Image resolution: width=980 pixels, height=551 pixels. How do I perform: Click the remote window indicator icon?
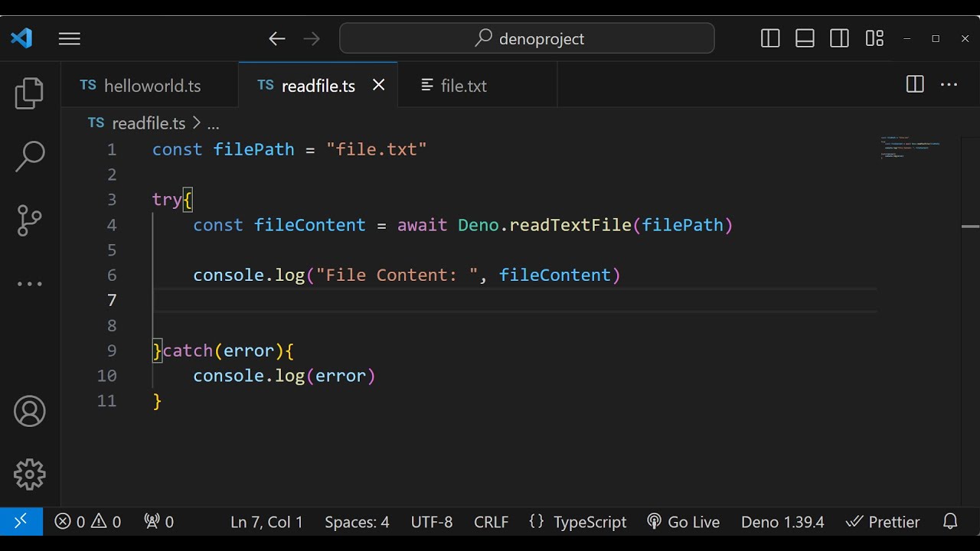coord(21,522)
